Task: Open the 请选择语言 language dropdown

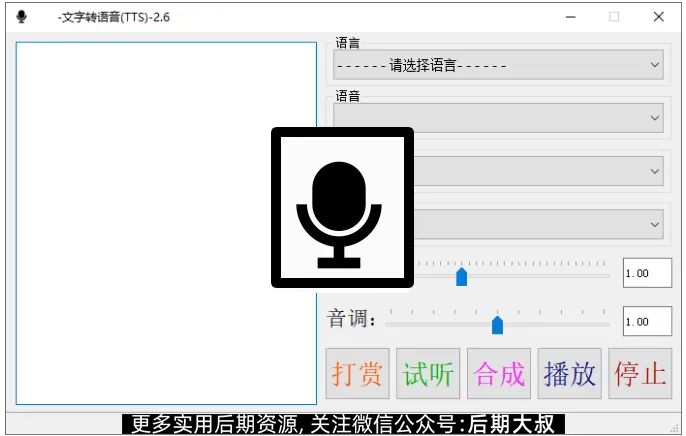Action: (498, 65)
